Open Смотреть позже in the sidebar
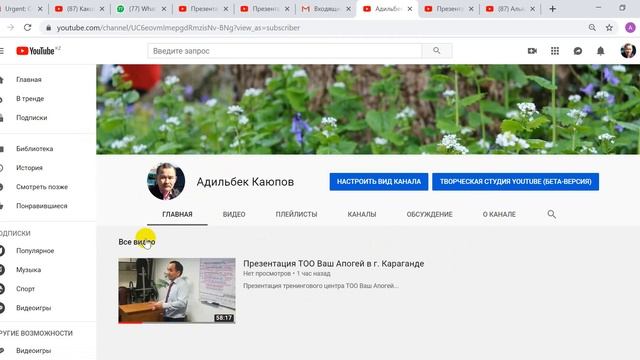640x360 pixels. (42, 187)
